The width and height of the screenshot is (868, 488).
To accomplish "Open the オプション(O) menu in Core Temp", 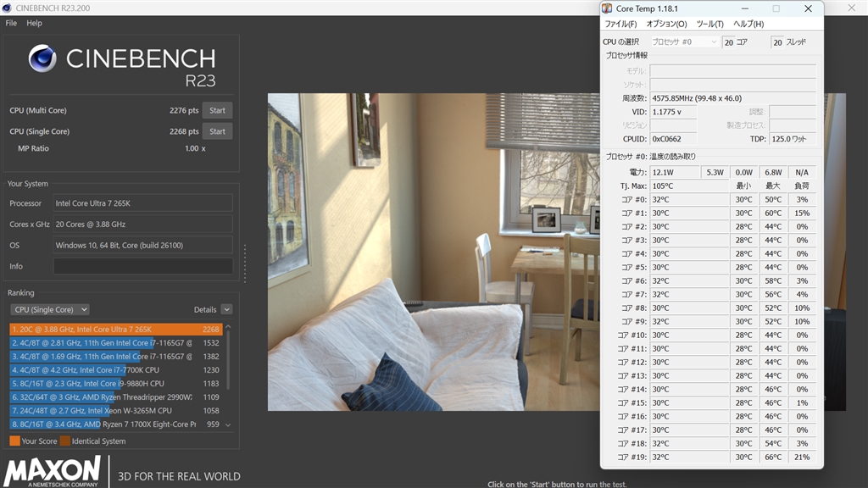I will pyautogui.click(x=666, y=24).
